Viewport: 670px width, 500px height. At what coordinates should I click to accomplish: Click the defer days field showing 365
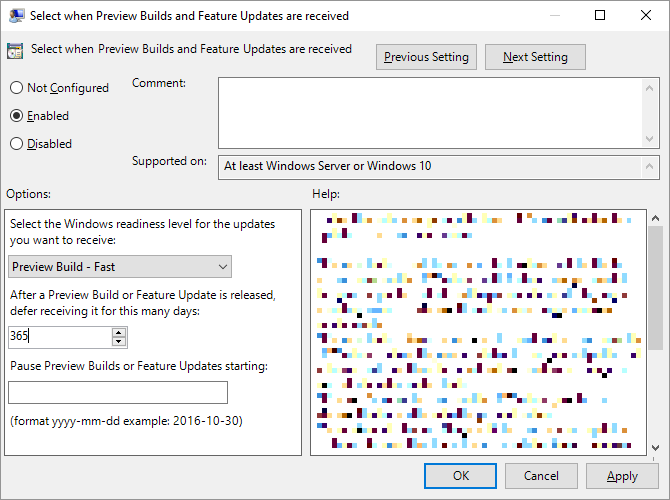click(58, 337)
